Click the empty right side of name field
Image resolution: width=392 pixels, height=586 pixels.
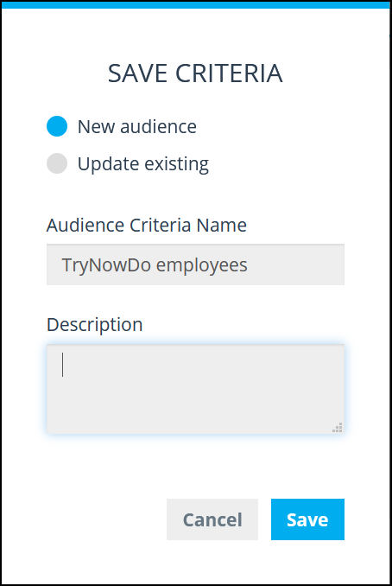click(x=297, y=264)
